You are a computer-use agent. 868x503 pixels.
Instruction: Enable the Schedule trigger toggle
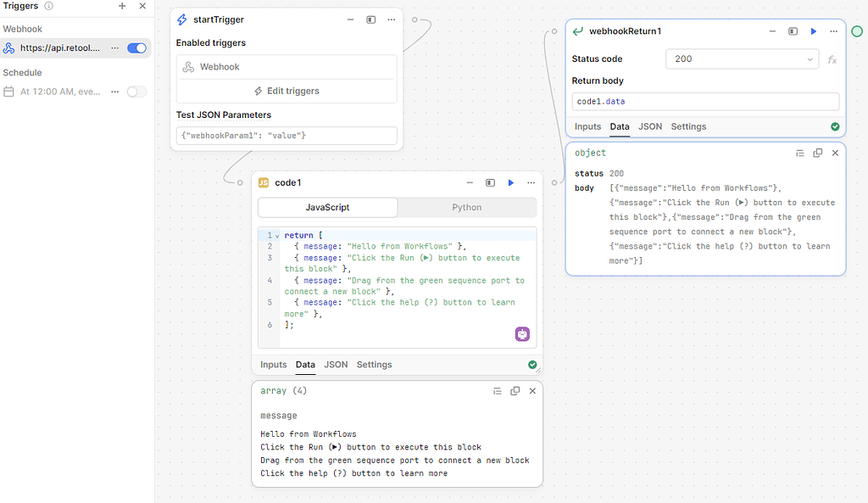coord(136,92)
